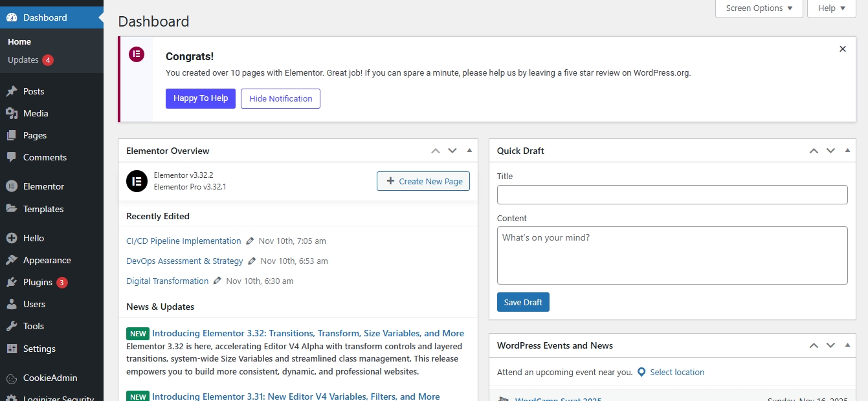The image size is (868, 401).
Task: Open the Appearance menu
Action: [47, 260]
